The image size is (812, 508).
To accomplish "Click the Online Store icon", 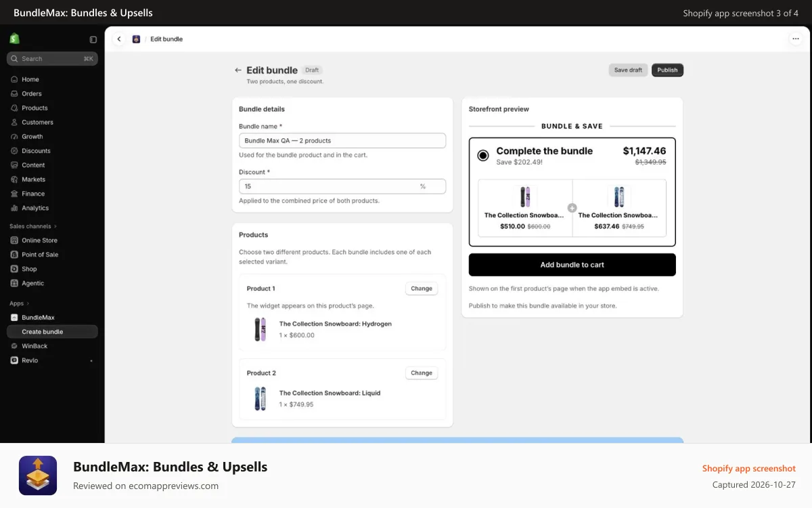I will pos(14,240).
